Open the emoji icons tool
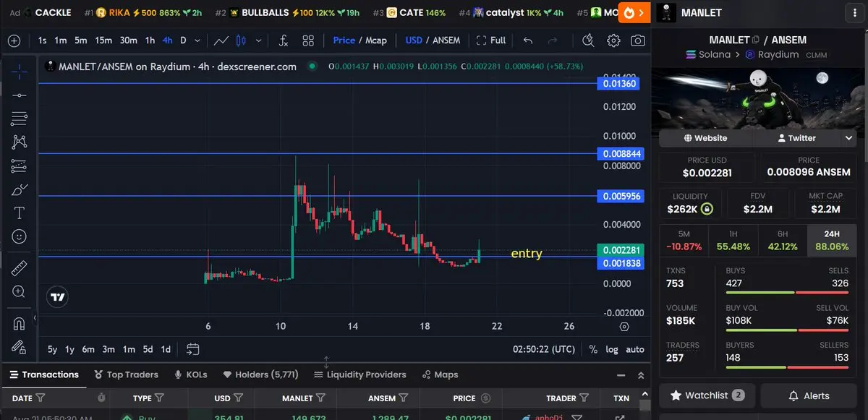The image size is (868, 420). point(20,236)
